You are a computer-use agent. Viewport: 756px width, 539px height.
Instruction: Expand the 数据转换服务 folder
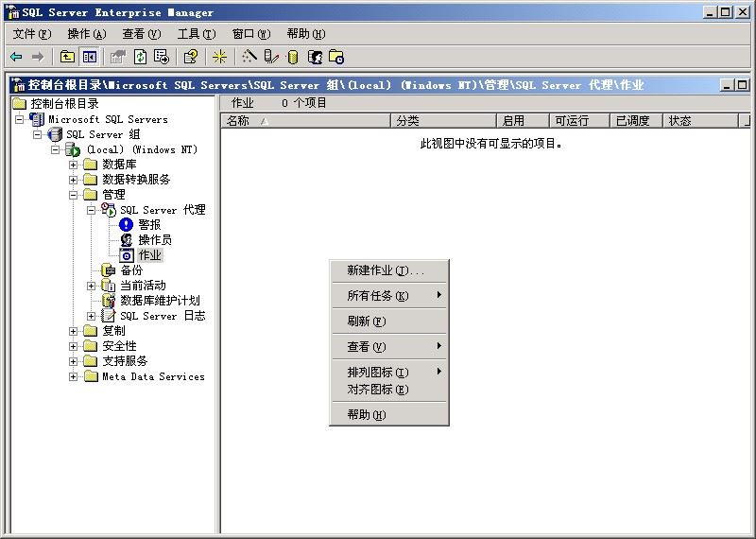tap(74, 180)
